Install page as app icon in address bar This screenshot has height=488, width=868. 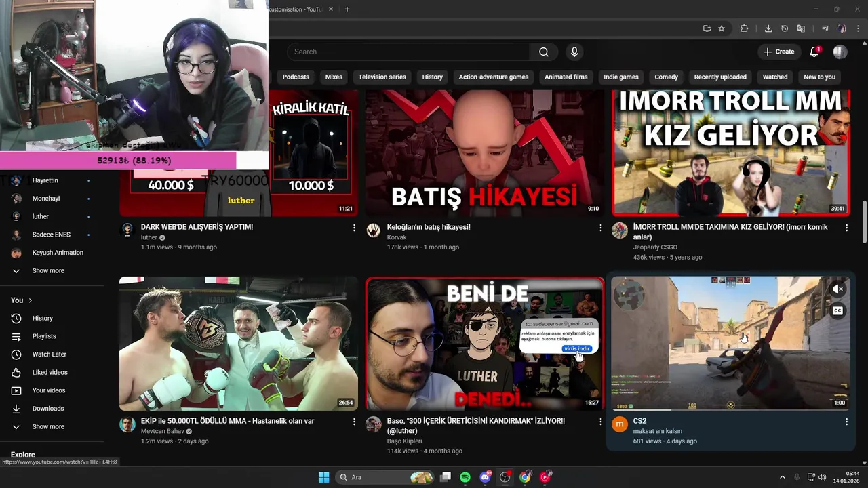(707, 28)
